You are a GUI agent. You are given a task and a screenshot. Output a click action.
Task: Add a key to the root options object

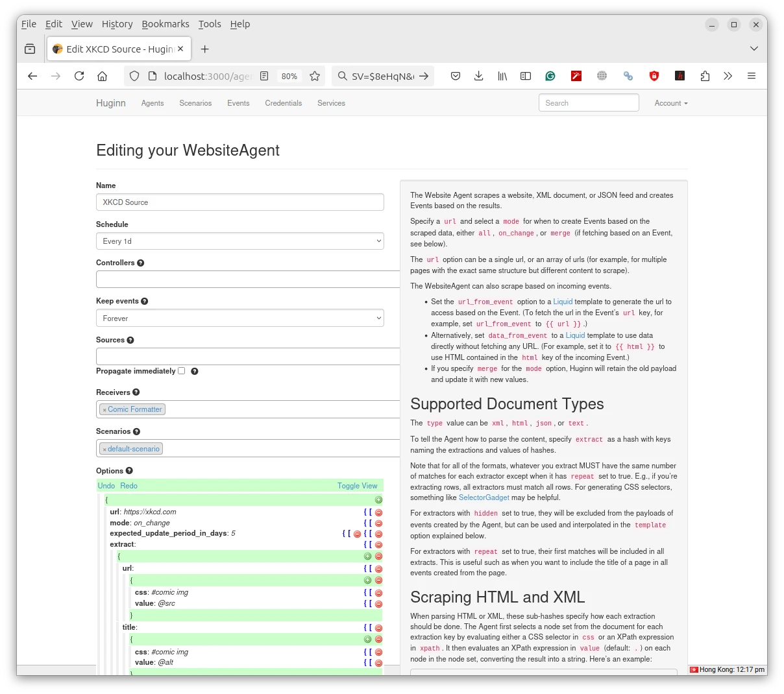point(378,500)
